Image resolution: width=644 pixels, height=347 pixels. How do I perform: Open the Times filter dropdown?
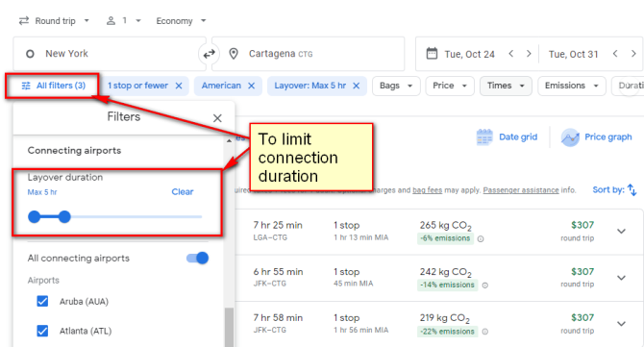coord(506,86)
